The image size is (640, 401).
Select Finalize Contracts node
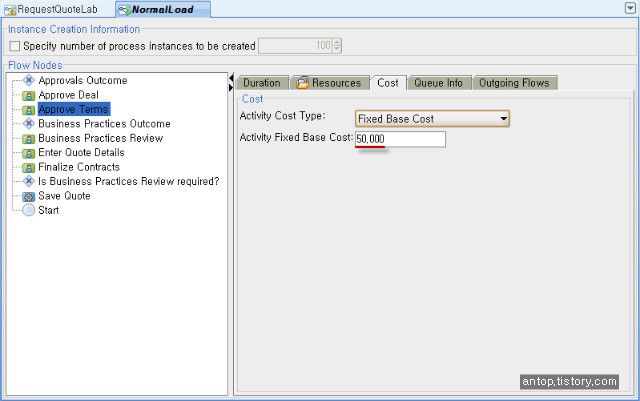(79, 167)
